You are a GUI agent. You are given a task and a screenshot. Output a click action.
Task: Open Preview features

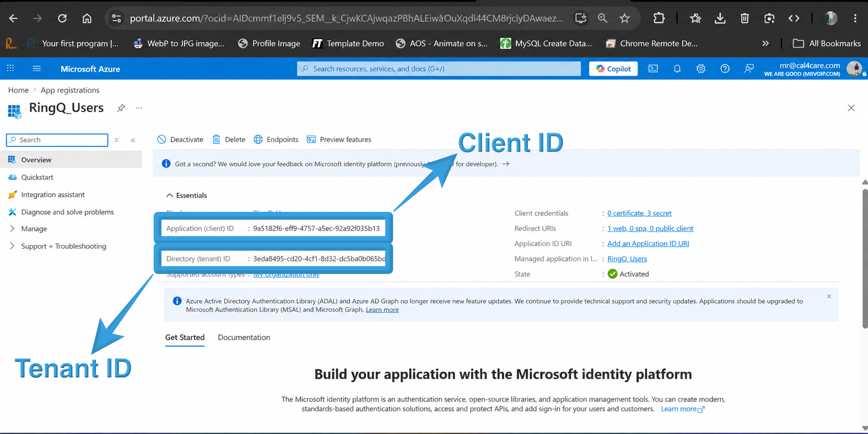pyautogui.click(x=339, y=139)
